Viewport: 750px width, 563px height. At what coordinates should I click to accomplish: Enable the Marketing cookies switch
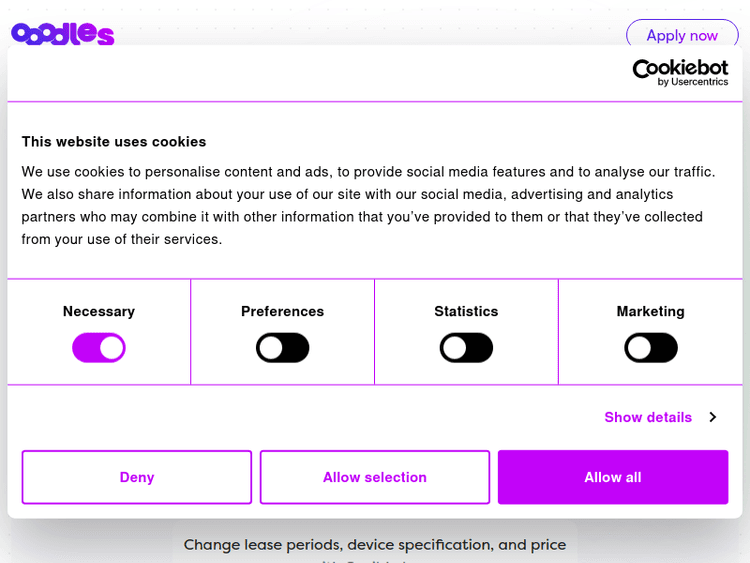point(651,348)
